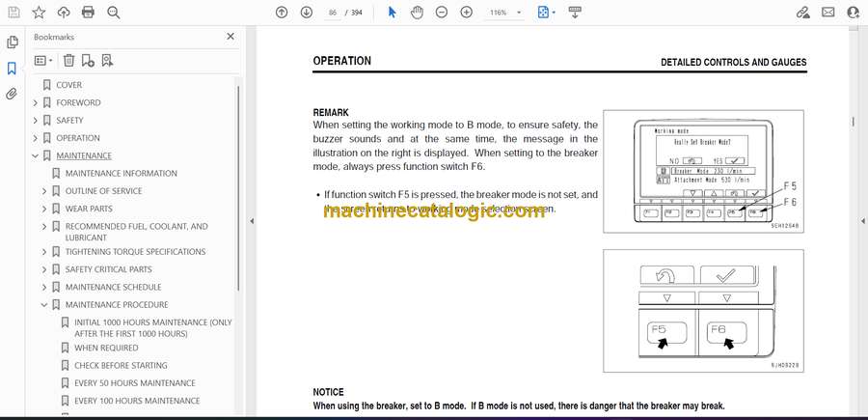Screen dimensions: 868x420
Task: Upload file to cloud icon
Action: pos(63,13)
